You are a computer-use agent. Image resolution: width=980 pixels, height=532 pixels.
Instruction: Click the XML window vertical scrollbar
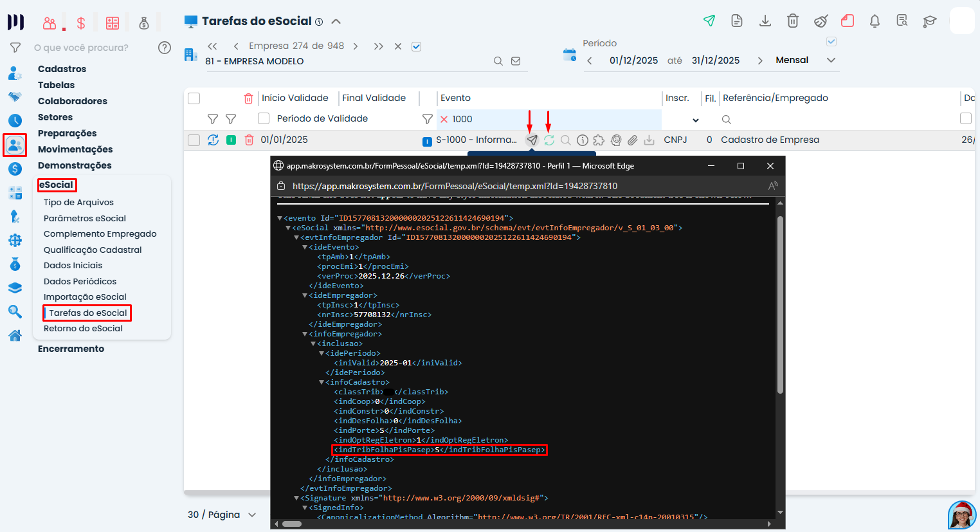coord(780,304)
